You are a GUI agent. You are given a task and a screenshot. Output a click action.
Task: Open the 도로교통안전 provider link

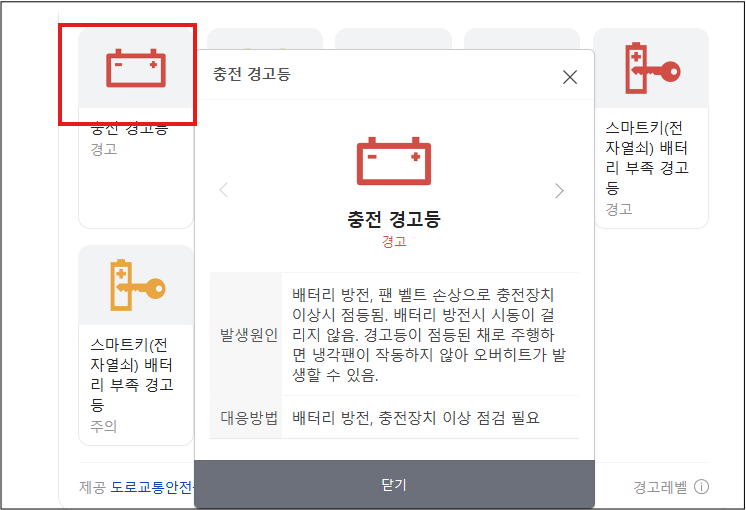pyautogui.click(x=150, y=487)
